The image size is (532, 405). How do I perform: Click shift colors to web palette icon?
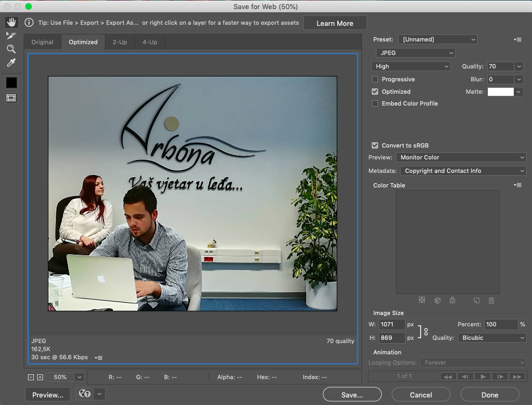point(437,301)
